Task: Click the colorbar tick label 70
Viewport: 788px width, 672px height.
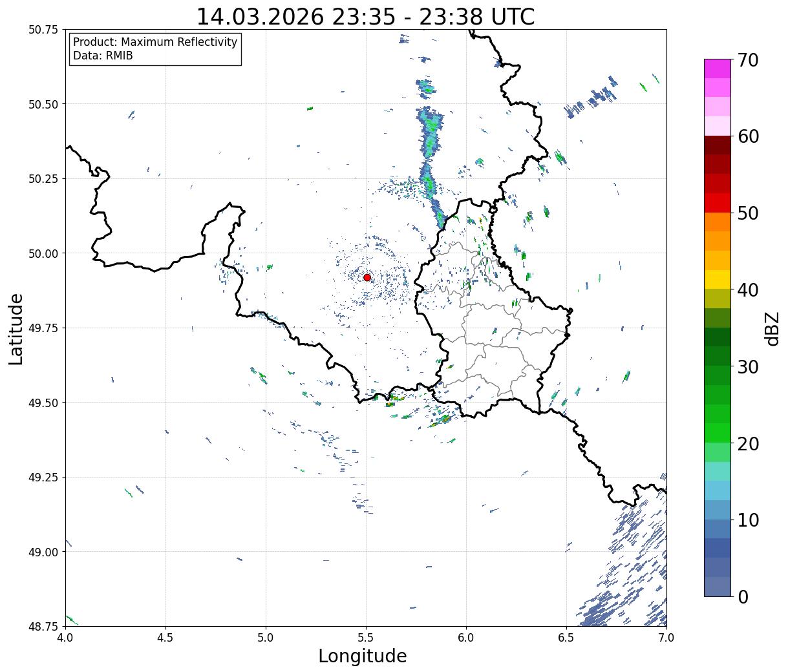Action: (747, 60)
